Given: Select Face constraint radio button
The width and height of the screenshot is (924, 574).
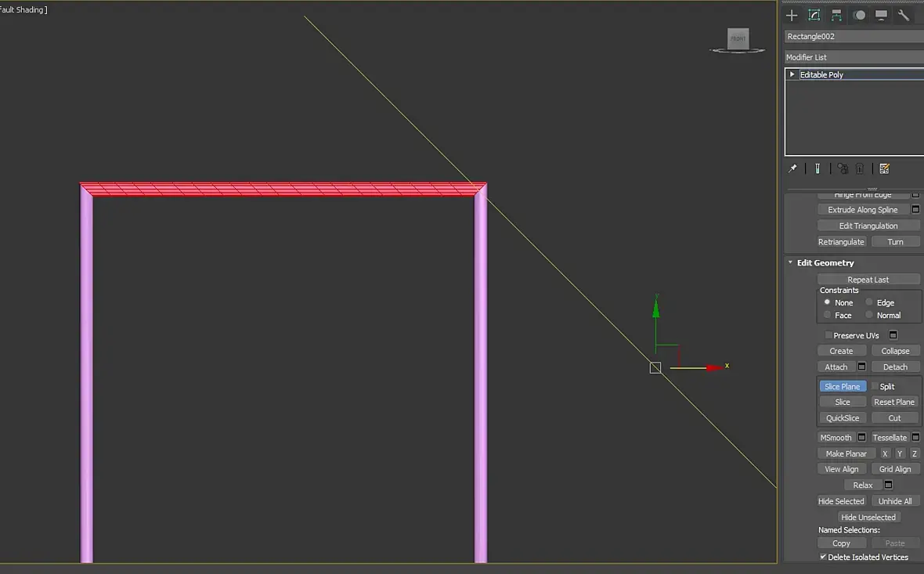Looking at the screenshot, I should tap(827, 315).
